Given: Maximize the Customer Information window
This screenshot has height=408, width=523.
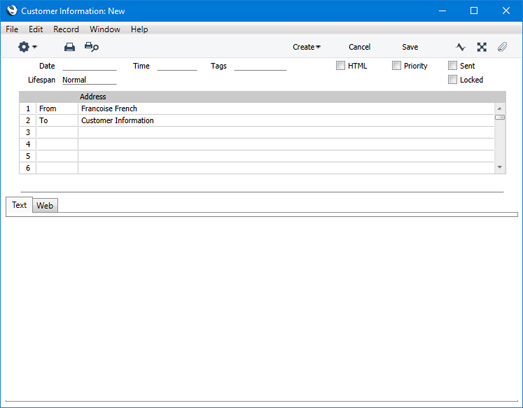Looking at the screenshot, I should [474, 11].
